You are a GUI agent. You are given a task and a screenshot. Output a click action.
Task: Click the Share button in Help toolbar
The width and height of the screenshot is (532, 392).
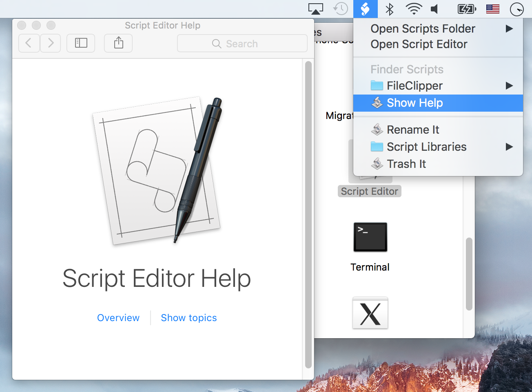(118, 43)
